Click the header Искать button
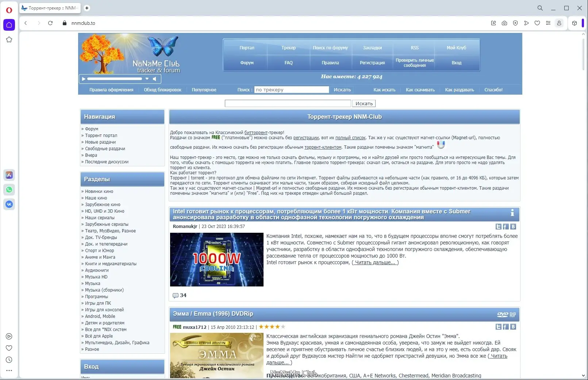Viewport: 588px width, 380px height. (x=342, y=90)
